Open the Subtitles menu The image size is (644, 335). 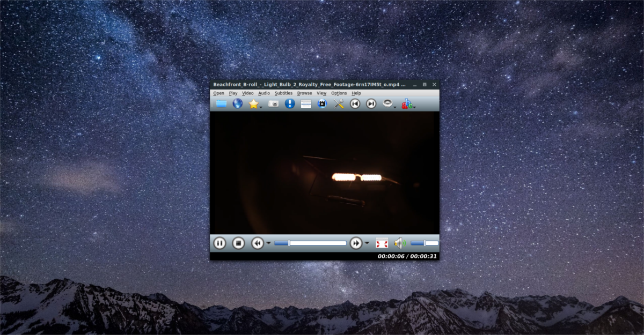[x=283, y=93]
